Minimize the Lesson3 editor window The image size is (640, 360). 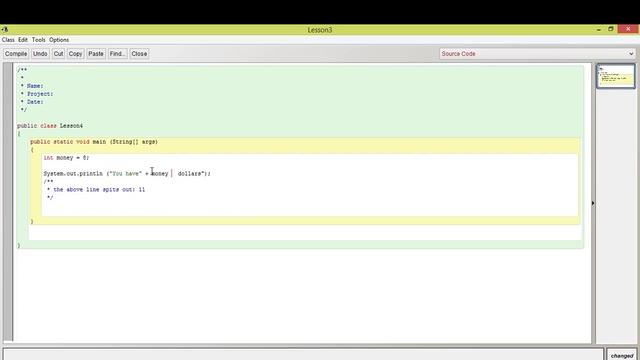pyautogui.click(x=598, y=29)
